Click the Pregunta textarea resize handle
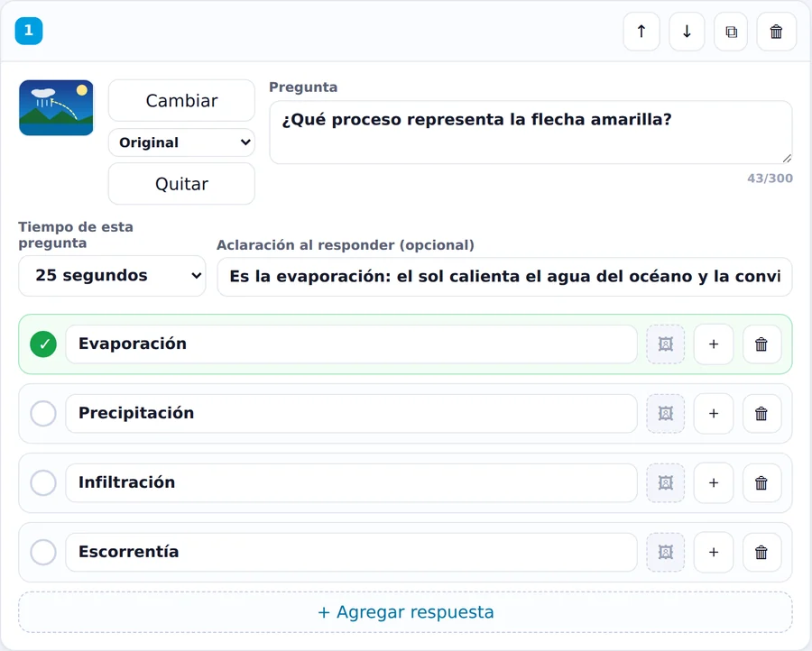Screen dimensions: 812x651 (x=787, y=159)
